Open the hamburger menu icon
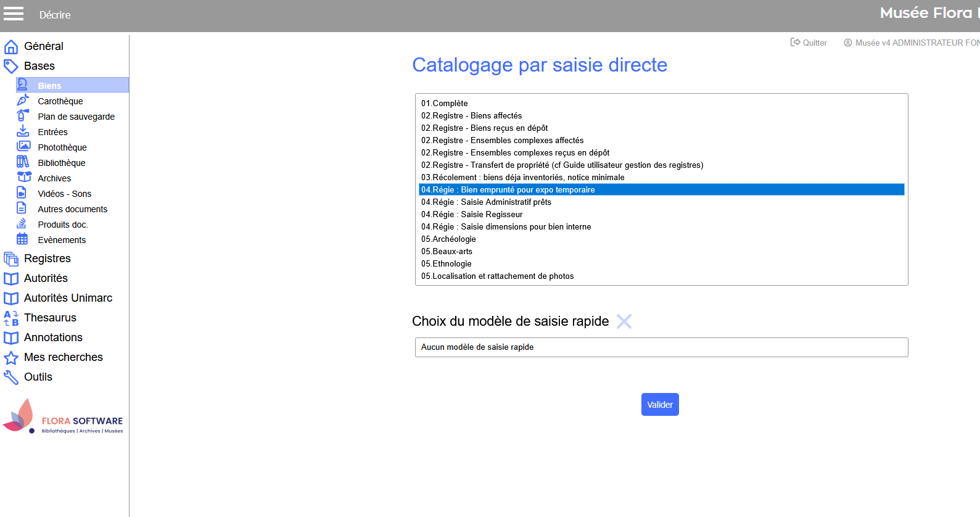 (x=14, y=14)
